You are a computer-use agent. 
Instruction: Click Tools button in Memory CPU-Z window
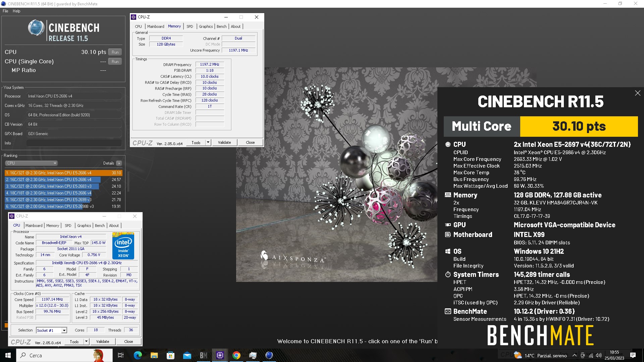point(196,143)
